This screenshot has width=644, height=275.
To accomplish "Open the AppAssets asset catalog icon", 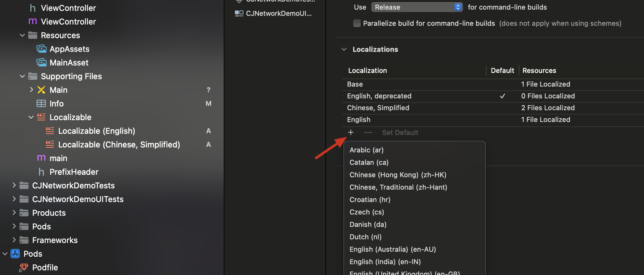I will (42, 49).
